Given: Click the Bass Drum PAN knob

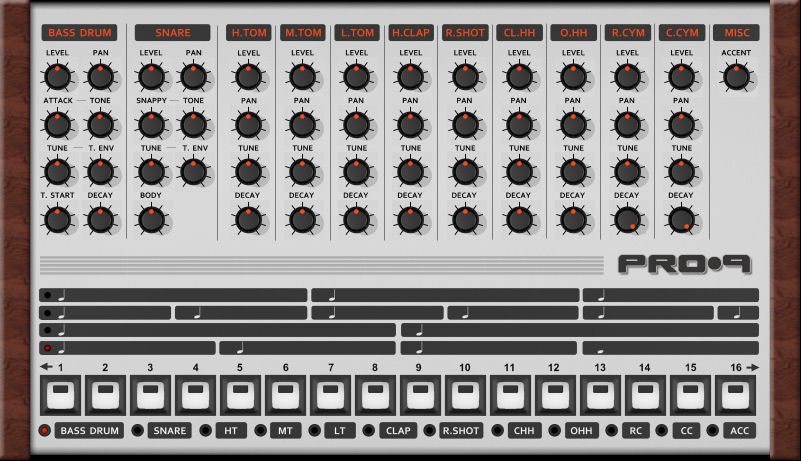Looking at the screenshot, I should click(100, 77).
